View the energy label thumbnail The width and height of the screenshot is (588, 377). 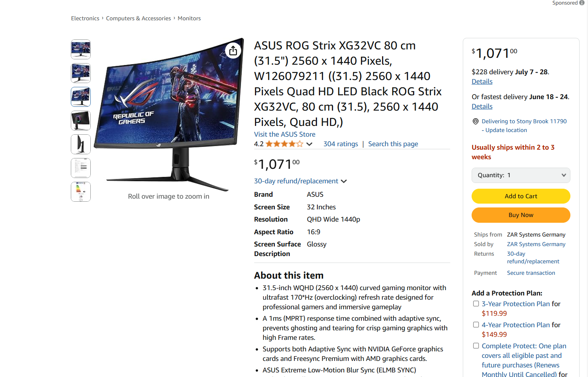pyautogui.click(x=81, y=192)
